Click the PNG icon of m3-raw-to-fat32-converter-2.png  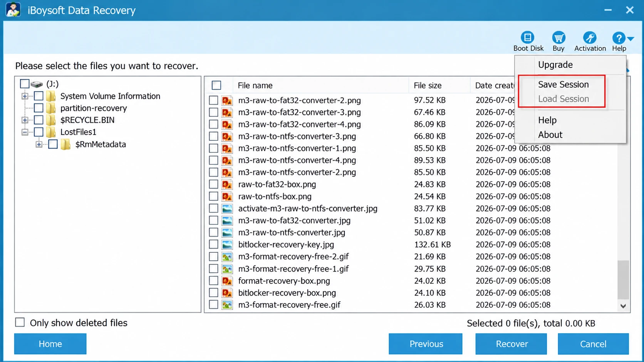227,100
